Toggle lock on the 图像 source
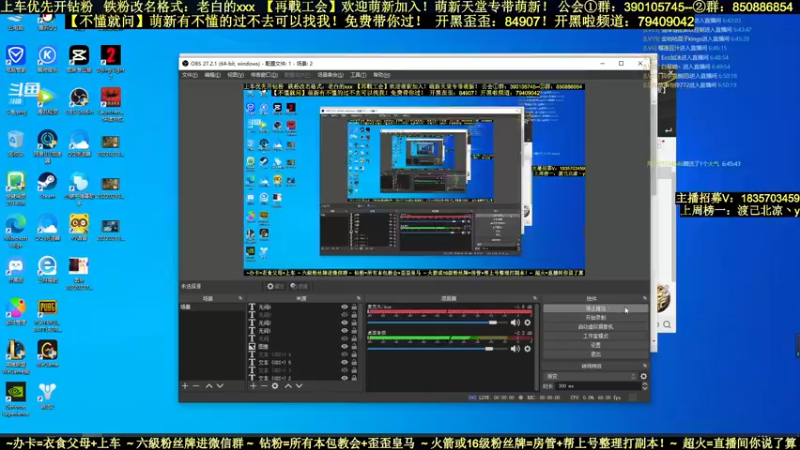 [x=354, y=346]
